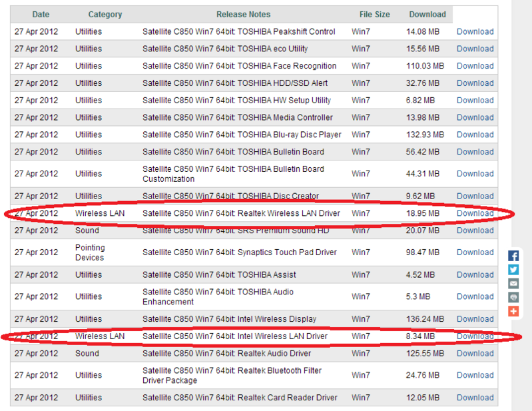Download Realtek Card Reader Driver
The width and height of the screenshot is (532, 411).
(x=475, y=398)
